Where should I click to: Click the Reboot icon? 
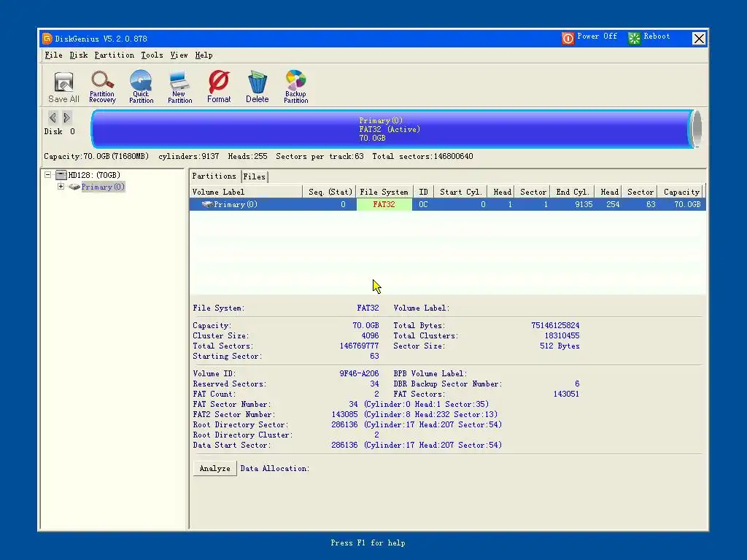[x=634, y=38]
